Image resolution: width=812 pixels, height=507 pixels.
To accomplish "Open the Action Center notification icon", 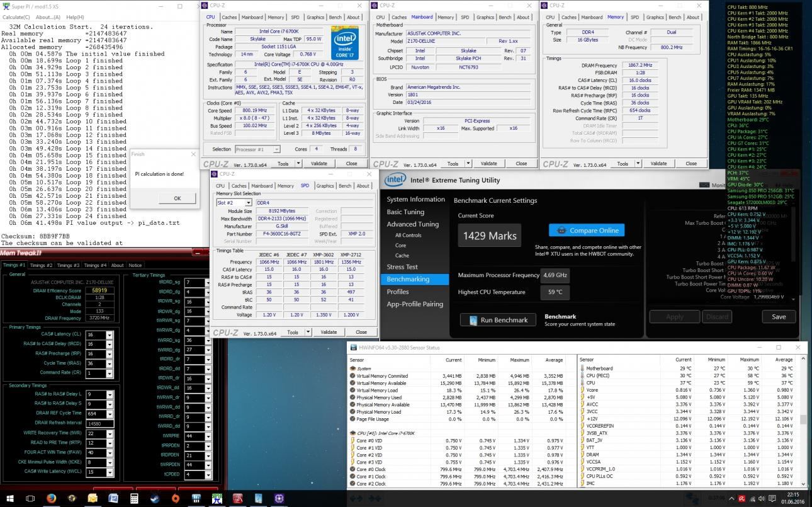I will pos(773,498).
